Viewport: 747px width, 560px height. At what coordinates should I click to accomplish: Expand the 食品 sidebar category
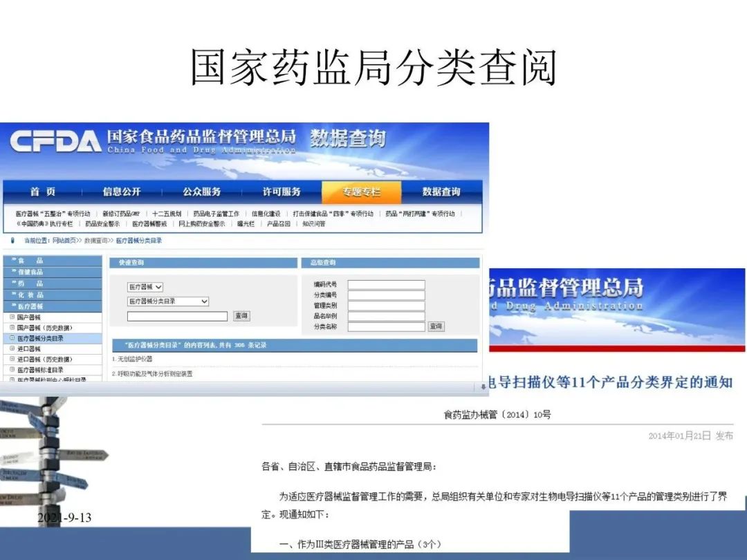pyautogui.click(x=53, y=261)
